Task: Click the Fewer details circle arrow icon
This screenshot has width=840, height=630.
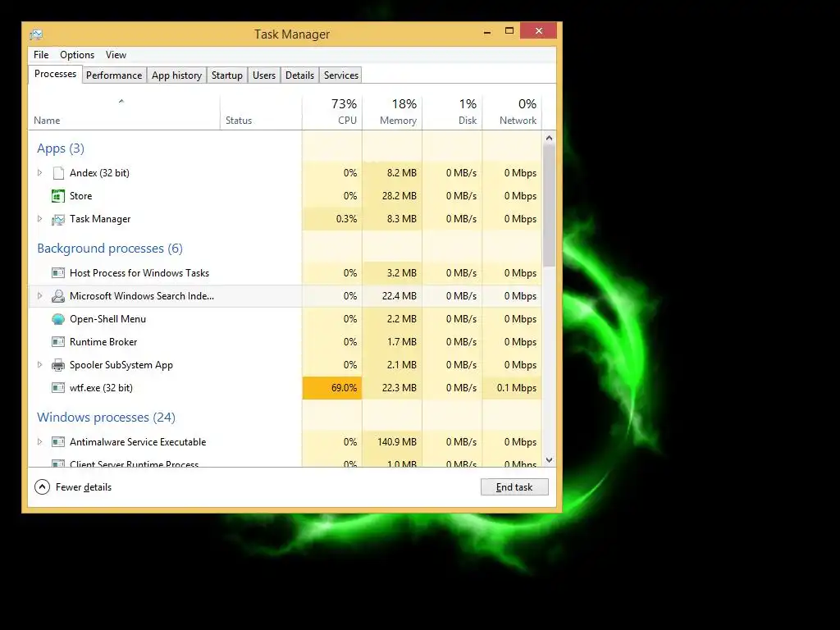Action: click(x=42, y=487)
